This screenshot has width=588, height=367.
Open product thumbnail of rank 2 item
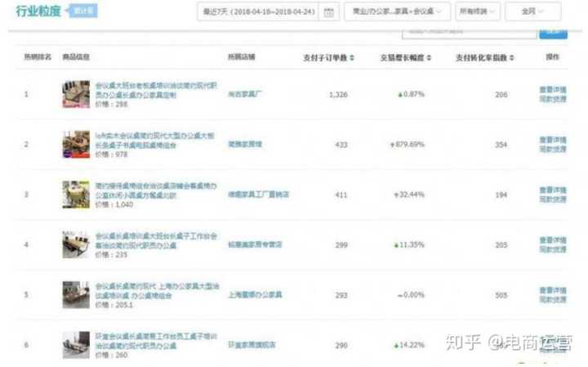point(76,145)
